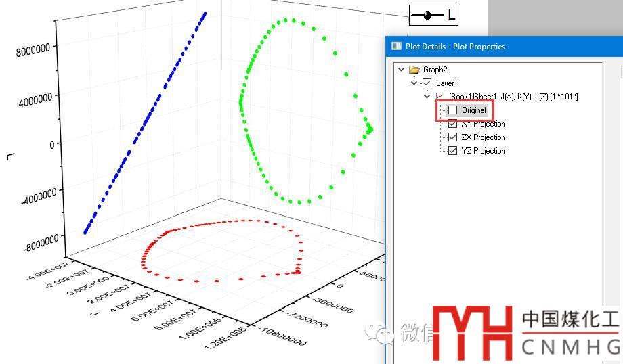Collapse the Book1 Sheet1 dataset node
Viewport: 623px width, 364px height.
[x=427, y=97]
